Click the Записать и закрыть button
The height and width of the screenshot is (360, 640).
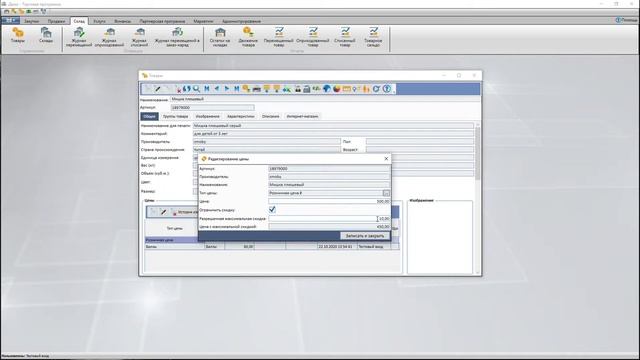(x=364, y=236)
